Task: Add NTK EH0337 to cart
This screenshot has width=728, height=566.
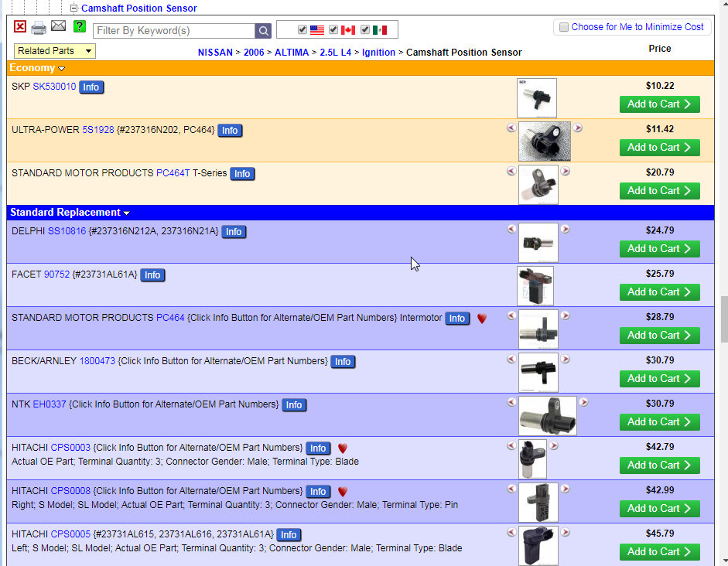Action: click(660, 422)
